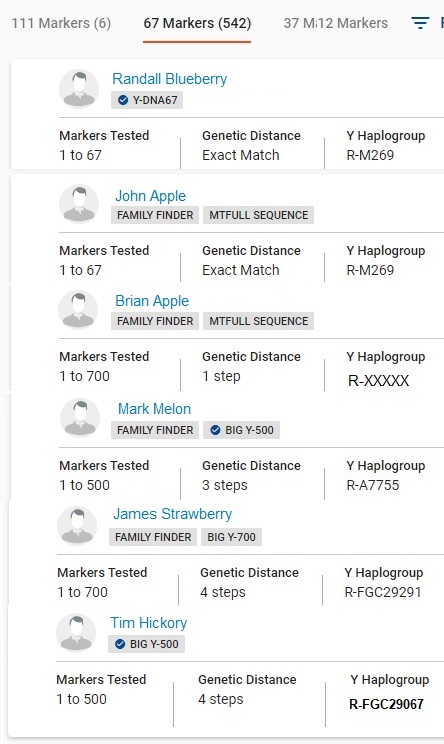Switch to the 111 Markers tab
This screenshot has height=744, width=444.
[x=61, y=23]
